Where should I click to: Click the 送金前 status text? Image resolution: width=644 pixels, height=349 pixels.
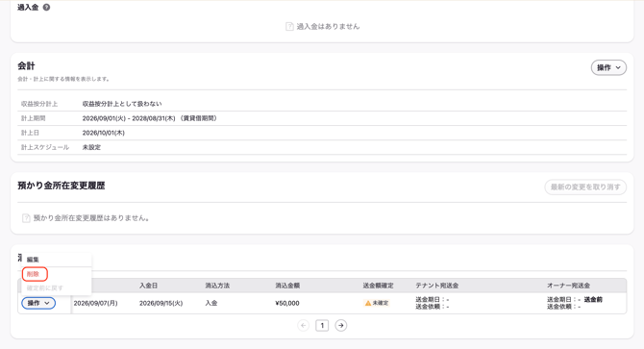coord(593,300)
